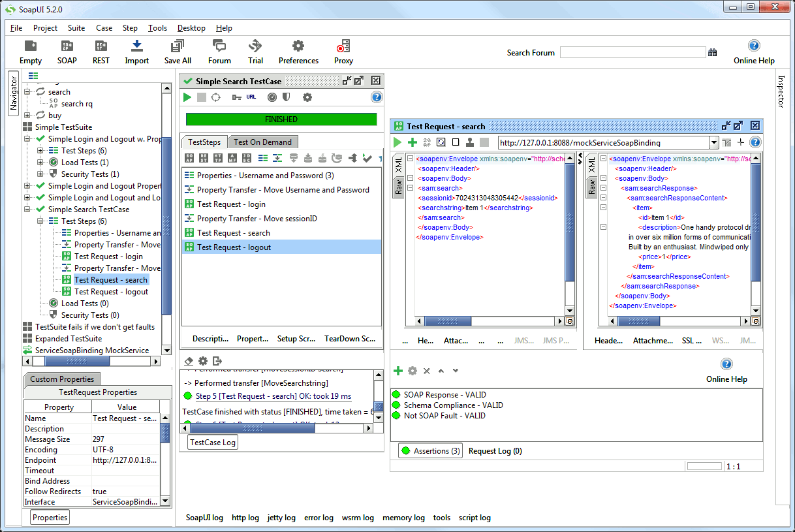Expand Load Tests (1) in the navigator

point(41,163)
